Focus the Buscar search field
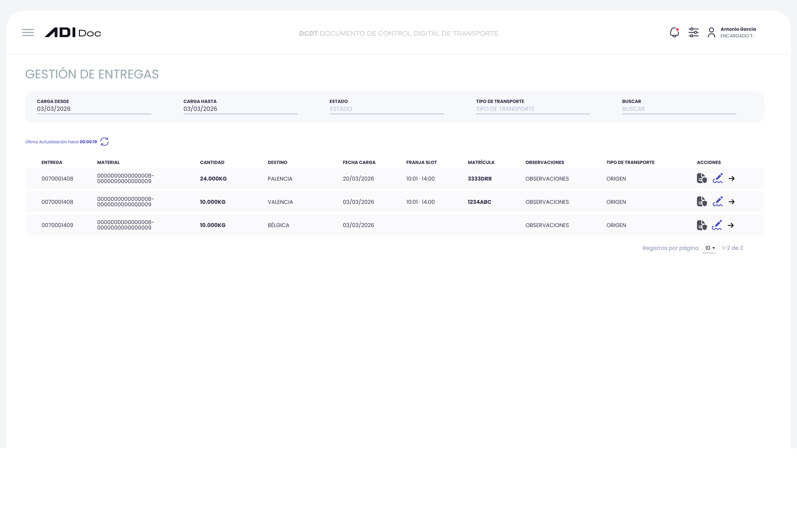Screen dimensions: 797x532 (679, 109)
